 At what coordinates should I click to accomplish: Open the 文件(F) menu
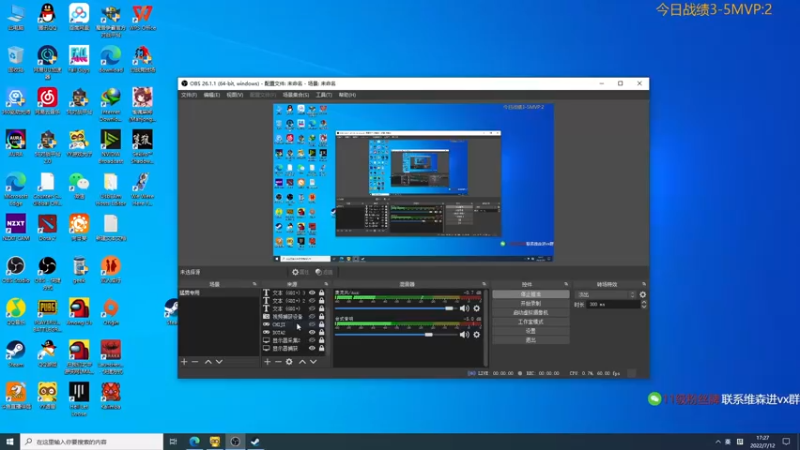point(189,95)
